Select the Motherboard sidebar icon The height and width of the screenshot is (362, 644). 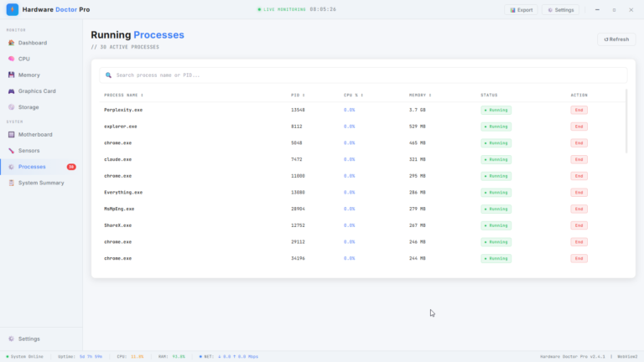pyautogui.click(x=11, y=135)
